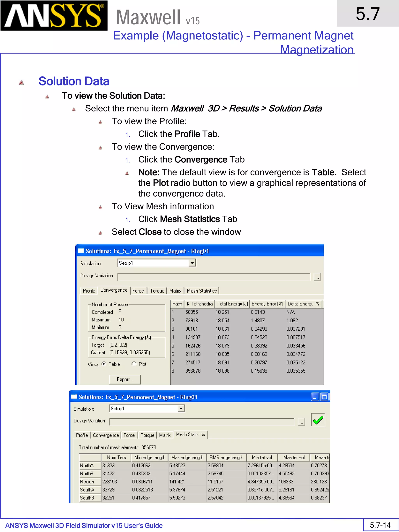Click the Num Tets column header

click(116, 457)
